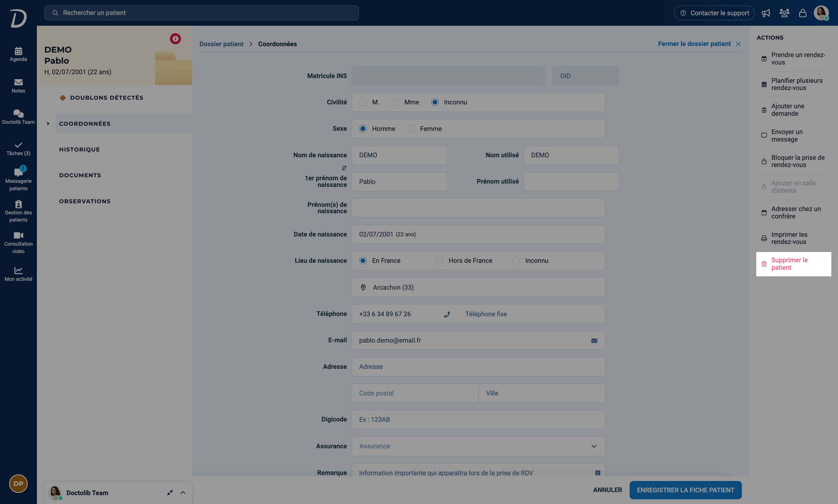
Task: Open Doctolib Team chat icon
Action: pyautogui.click(x=18, y=114)
